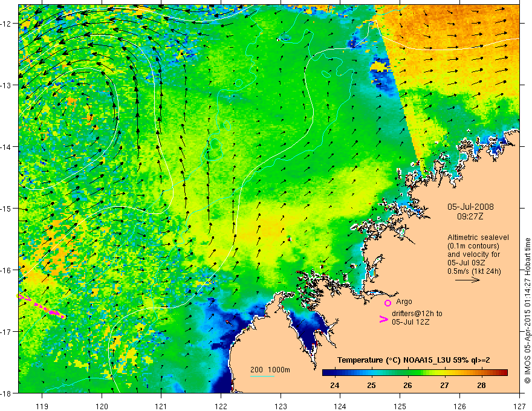
Task: Click the longitude axis label '120'
Action: click(102, 406)
